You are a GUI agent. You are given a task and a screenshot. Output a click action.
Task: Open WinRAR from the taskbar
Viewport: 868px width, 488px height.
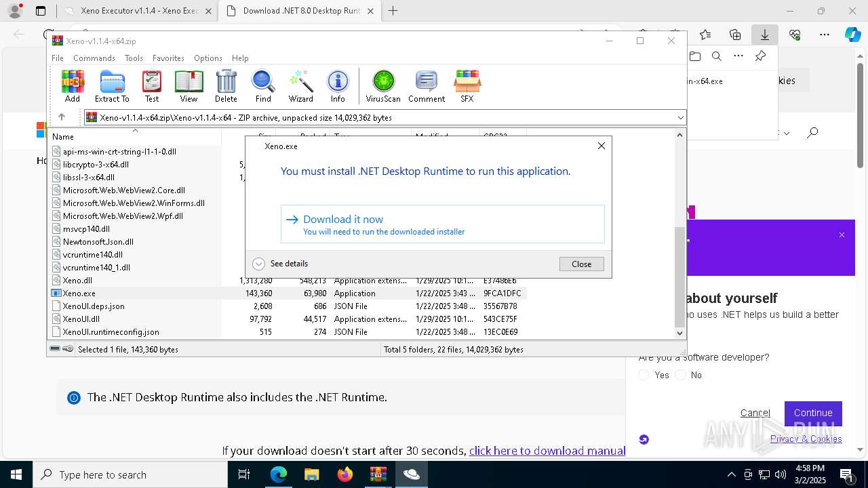click(x=378, y=474)
